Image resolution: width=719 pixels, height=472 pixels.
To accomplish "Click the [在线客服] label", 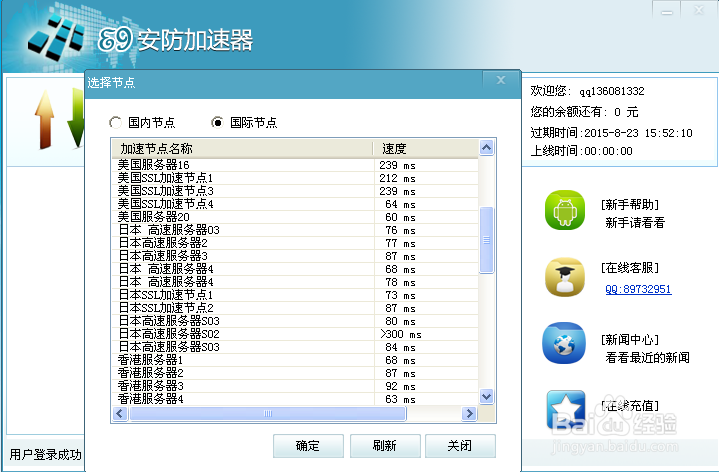I will [630, 268].
